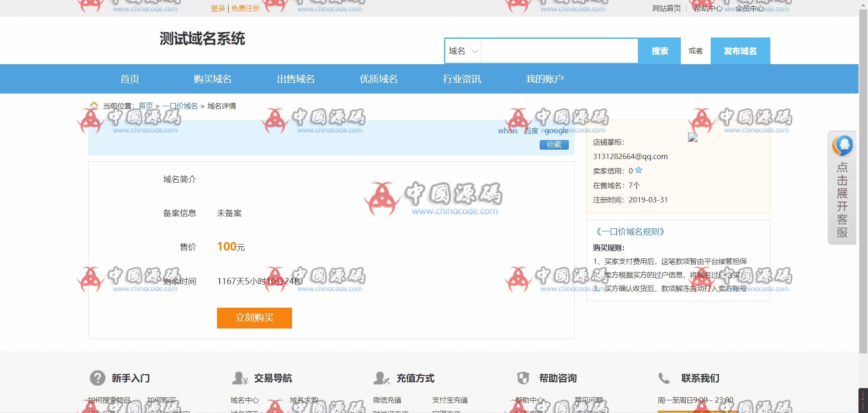Click the trading navigation person icon

pos(240,378)
